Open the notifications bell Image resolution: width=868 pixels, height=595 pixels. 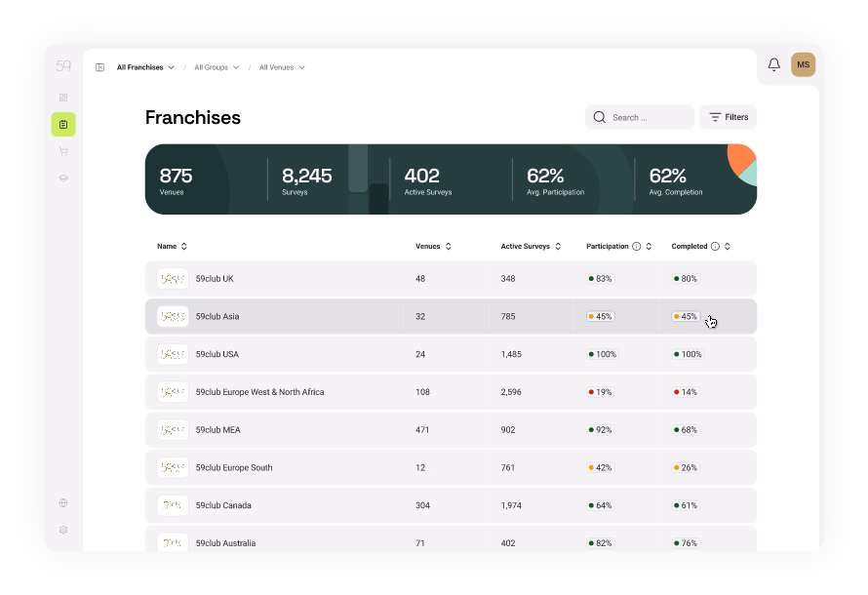774,64
